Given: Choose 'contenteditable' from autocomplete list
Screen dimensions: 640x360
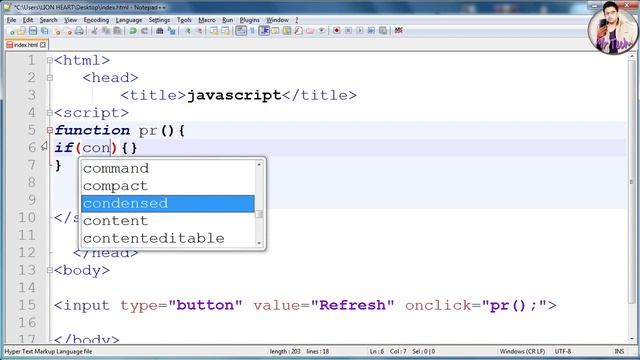Looking at the screenshot, I should point(168,238).
